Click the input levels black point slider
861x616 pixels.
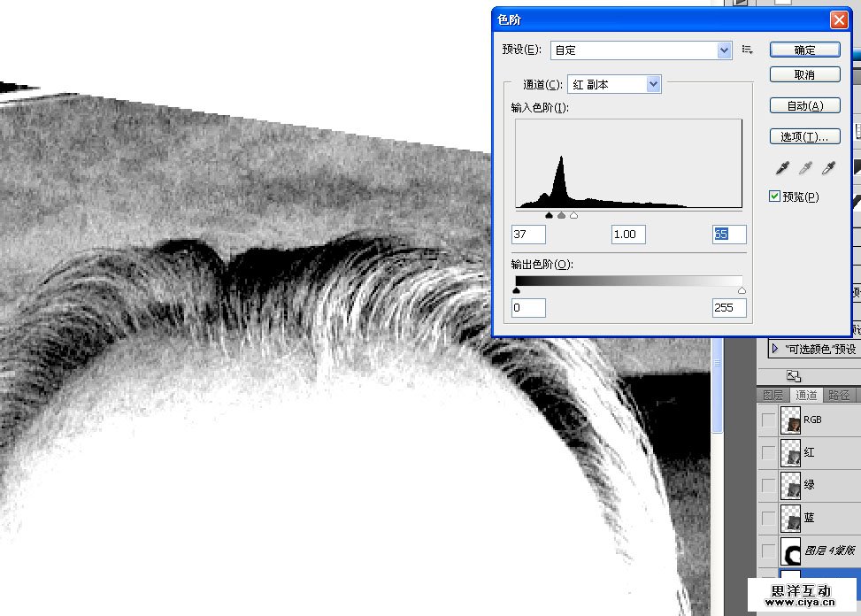549,215
